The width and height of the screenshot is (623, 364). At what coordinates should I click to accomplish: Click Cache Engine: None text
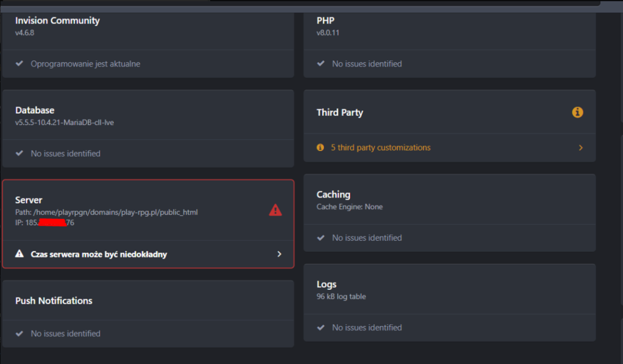click(350, 207)
